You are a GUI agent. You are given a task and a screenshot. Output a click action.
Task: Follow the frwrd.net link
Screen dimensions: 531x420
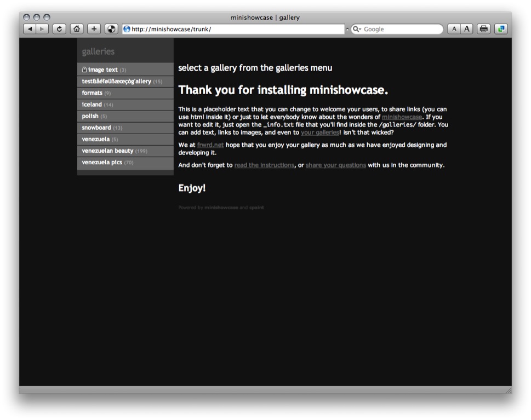click(210, 145)
